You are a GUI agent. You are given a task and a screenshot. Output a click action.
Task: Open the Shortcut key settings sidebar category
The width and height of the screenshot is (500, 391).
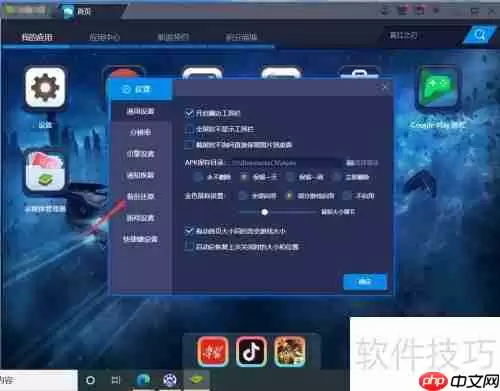point(141,239)
